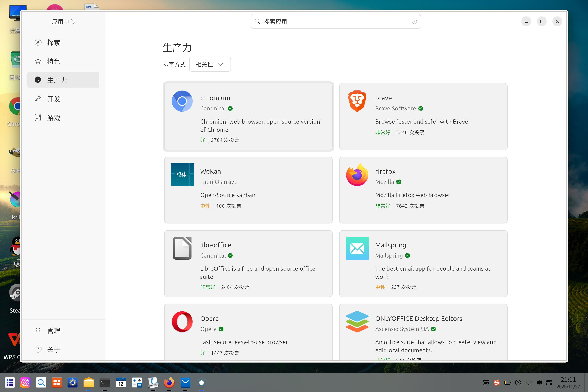Click the '2484 次投票' rating text
The height and width of the screenshot is (392, 588).
[x=235, y=287]
